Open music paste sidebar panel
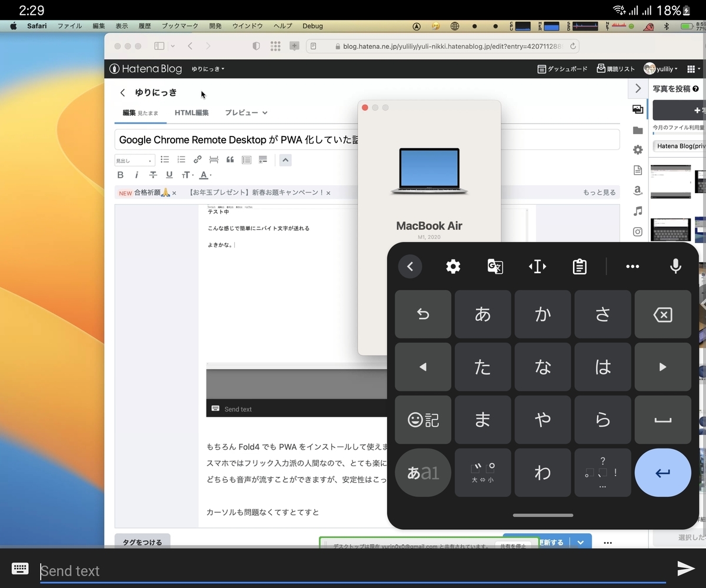Viewport: 706px width, 588px height. click(638, 211)
